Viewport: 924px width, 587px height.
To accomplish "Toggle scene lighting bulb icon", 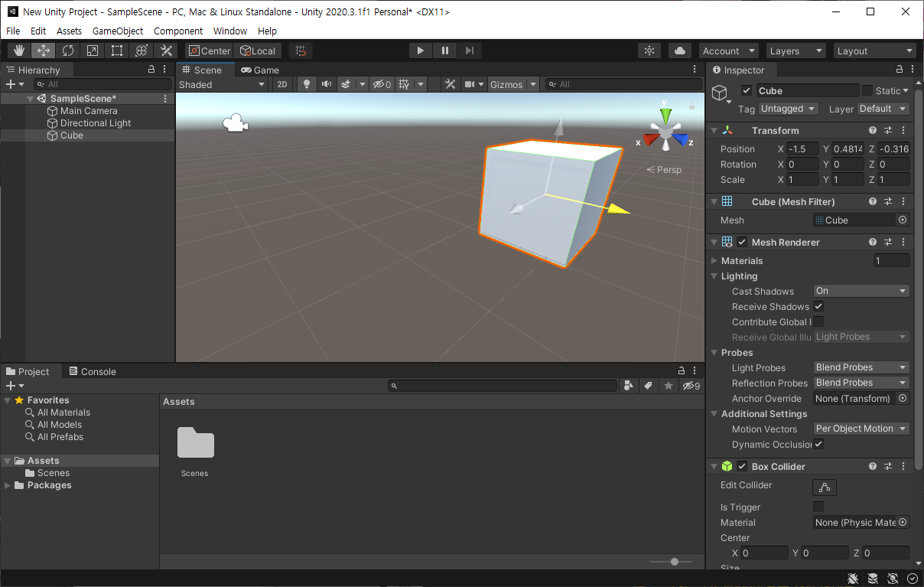I will point(307,84).
